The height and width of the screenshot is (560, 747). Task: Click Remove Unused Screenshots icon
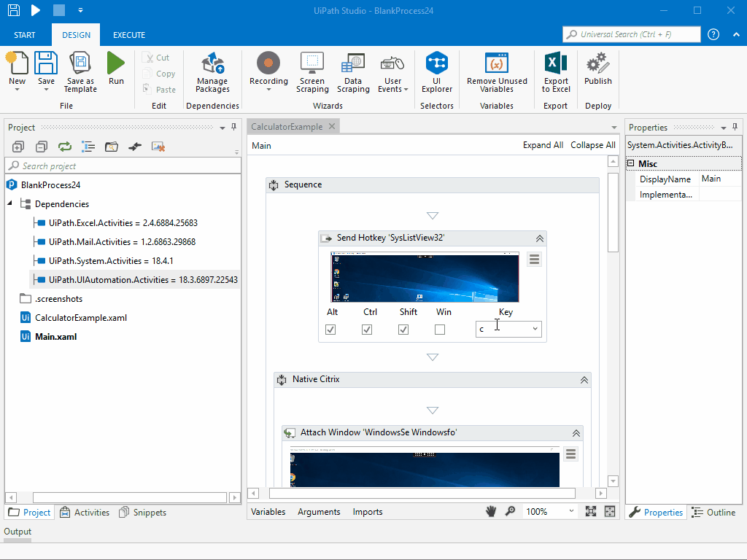click(158, 147)
